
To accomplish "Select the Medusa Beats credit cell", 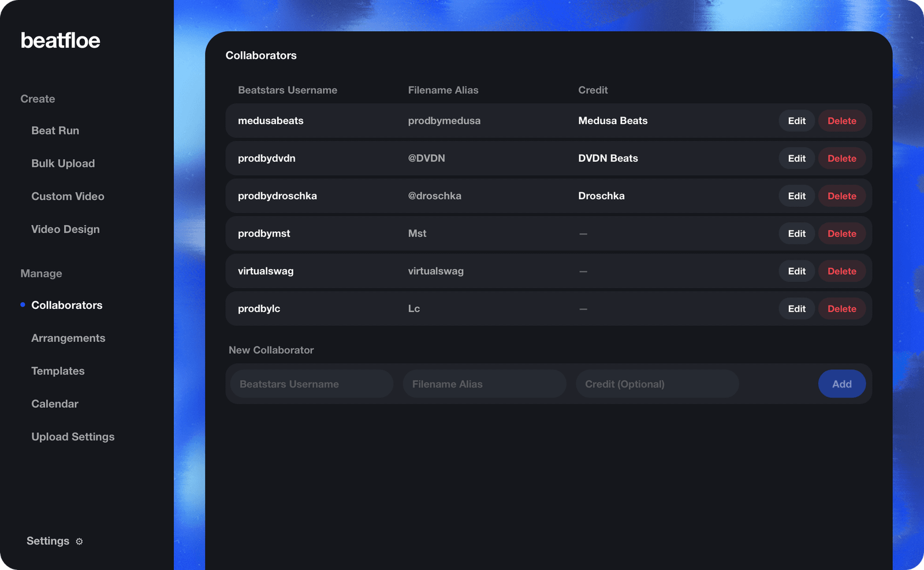I will (613, 121).
